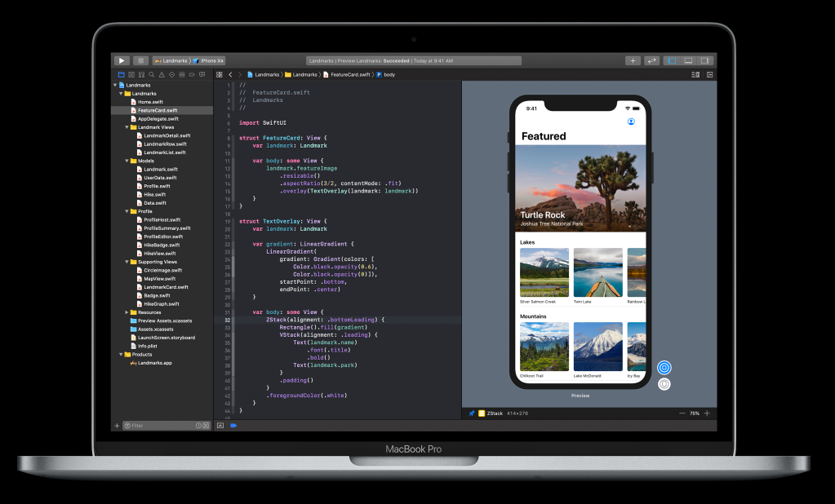Toggle the navigator panel visibility
The height and width of the screenshot is (504, 835).
click(x=672, y=60)
